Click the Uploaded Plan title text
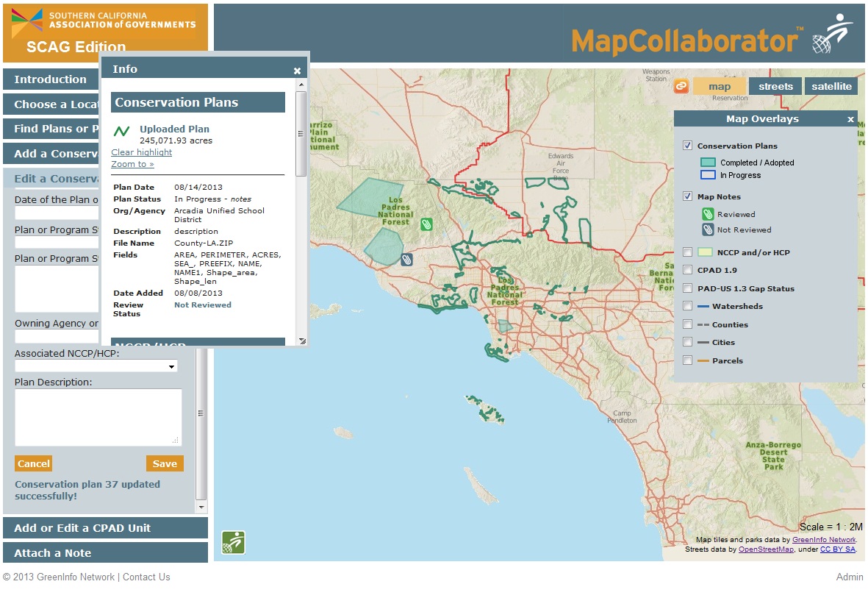868x598 pixels. [174, 129]
